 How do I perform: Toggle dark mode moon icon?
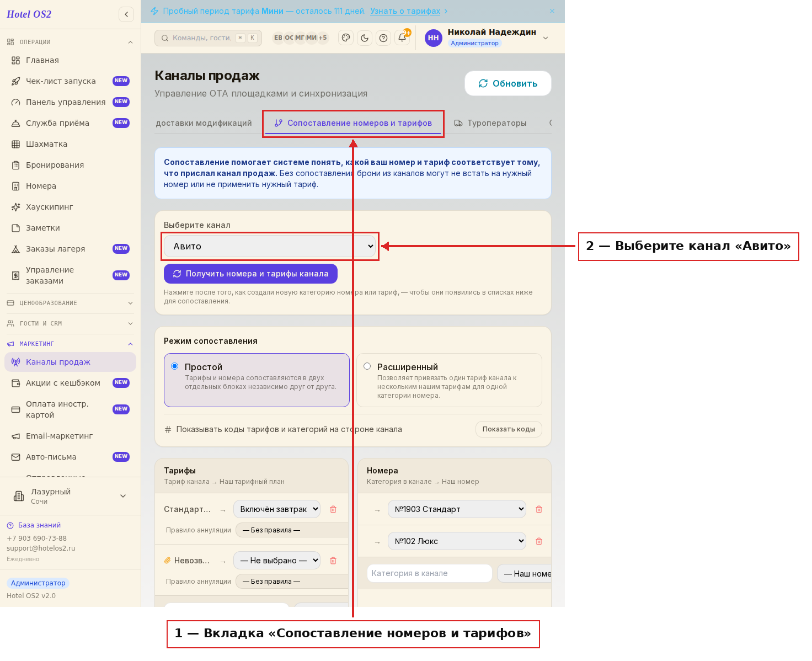365,38
